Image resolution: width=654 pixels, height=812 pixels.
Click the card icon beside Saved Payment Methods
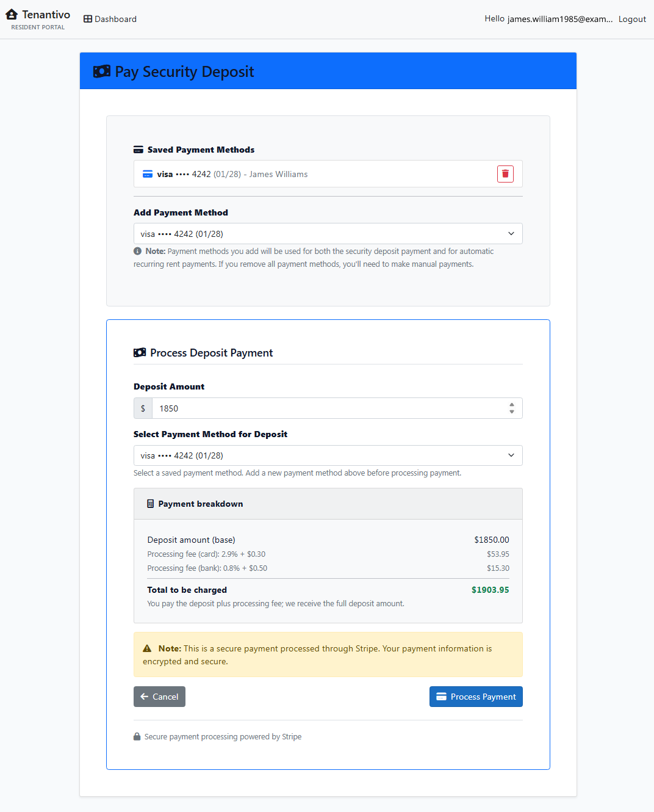pyautogui.click(x=138, y=150)
